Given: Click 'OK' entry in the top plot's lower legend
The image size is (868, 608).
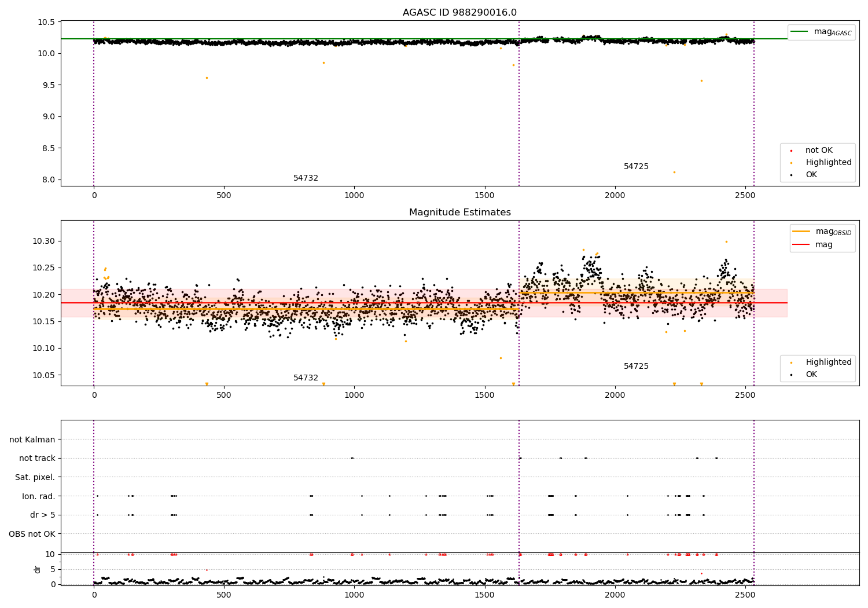Looking at the screenshot, I should click(x=811, y=175).
